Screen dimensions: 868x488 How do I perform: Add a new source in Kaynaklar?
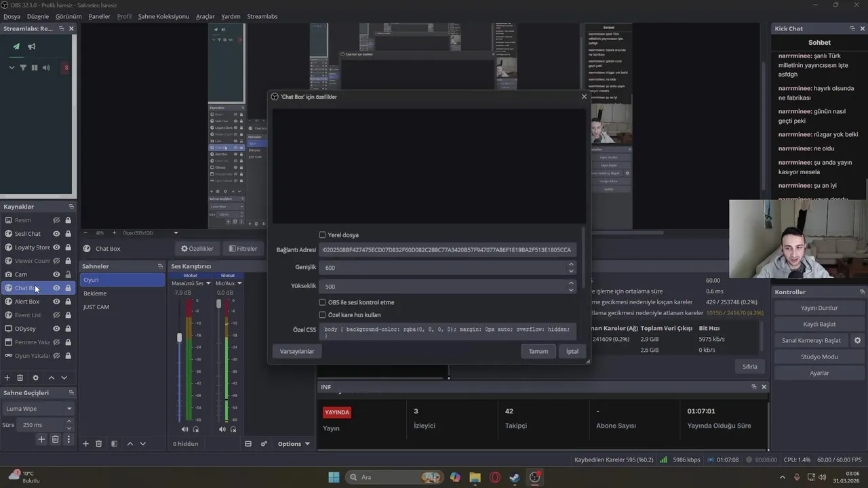pyautogui.click(x=7, y=378)
